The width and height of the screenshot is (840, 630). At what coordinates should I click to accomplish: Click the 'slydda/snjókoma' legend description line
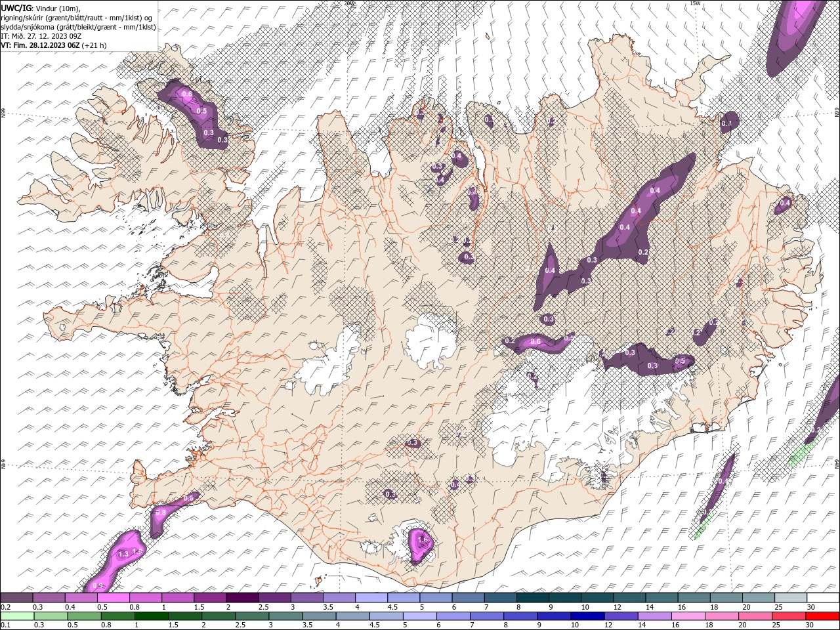click(x=78, y=27)
